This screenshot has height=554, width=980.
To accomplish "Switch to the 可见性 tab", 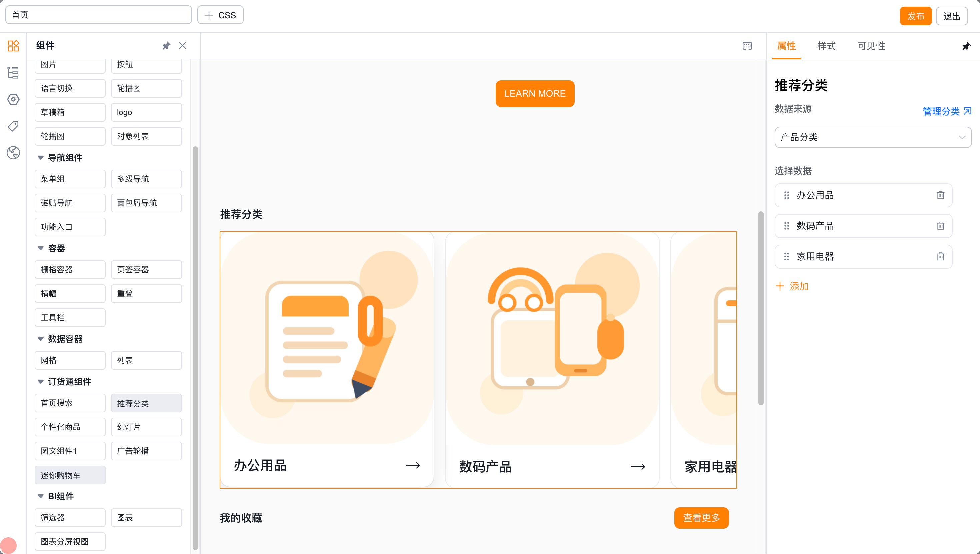I will (x=871, y=46).
